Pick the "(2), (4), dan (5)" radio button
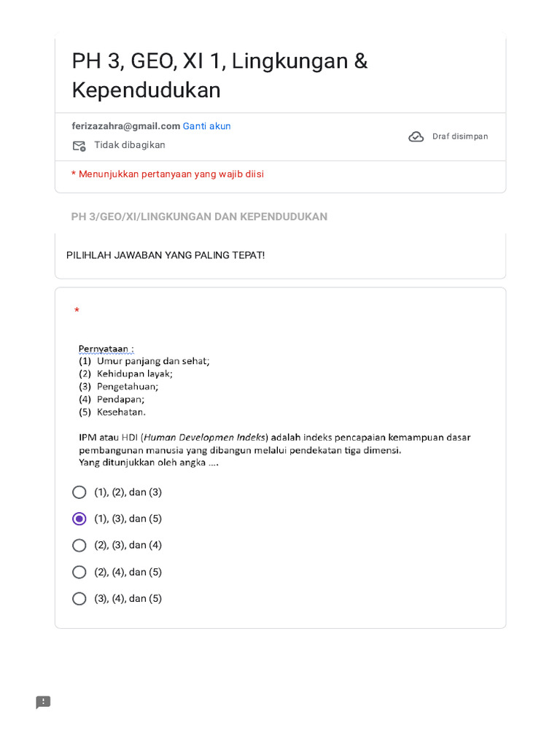This screenshot has width=560, height=747. [79, 572]
